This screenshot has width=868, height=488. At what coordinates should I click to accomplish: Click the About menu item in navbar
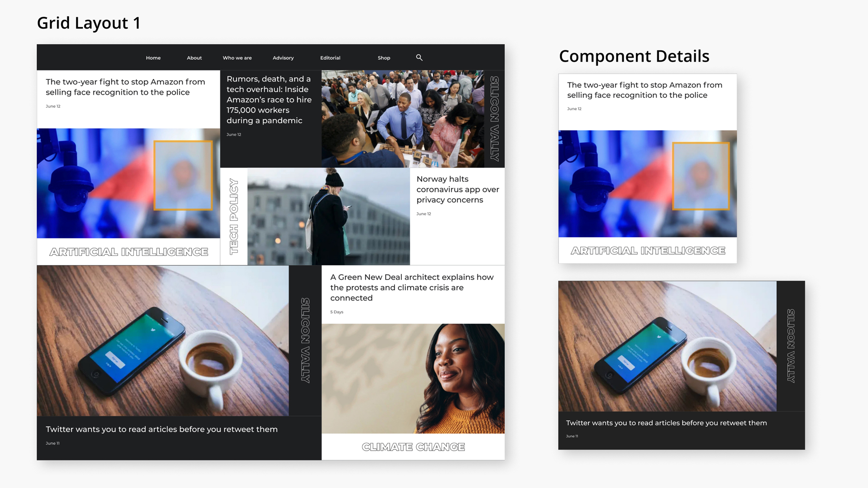194,58
